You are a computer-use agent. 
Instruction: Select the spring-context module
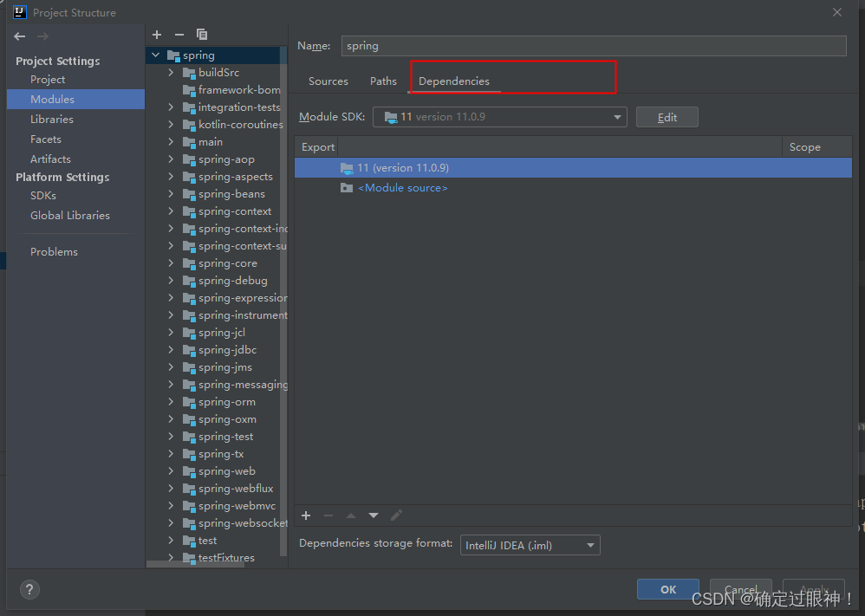click(x=235, y=211)
